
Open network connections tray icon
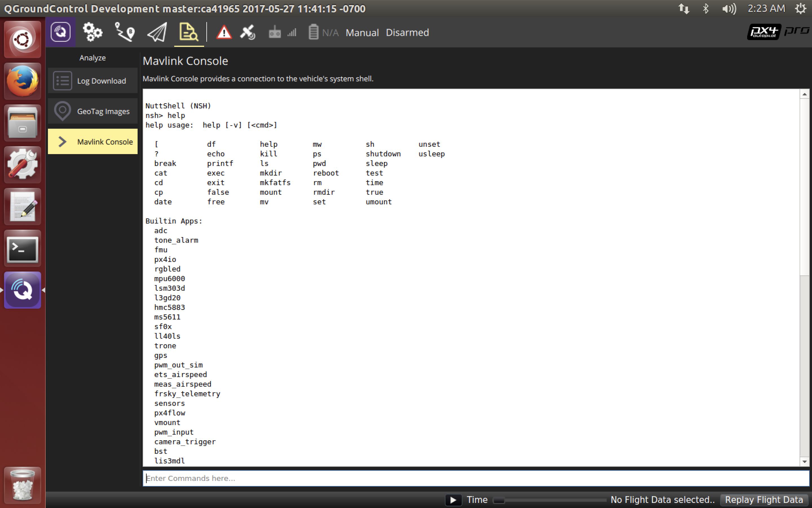[x=683, y=8]
